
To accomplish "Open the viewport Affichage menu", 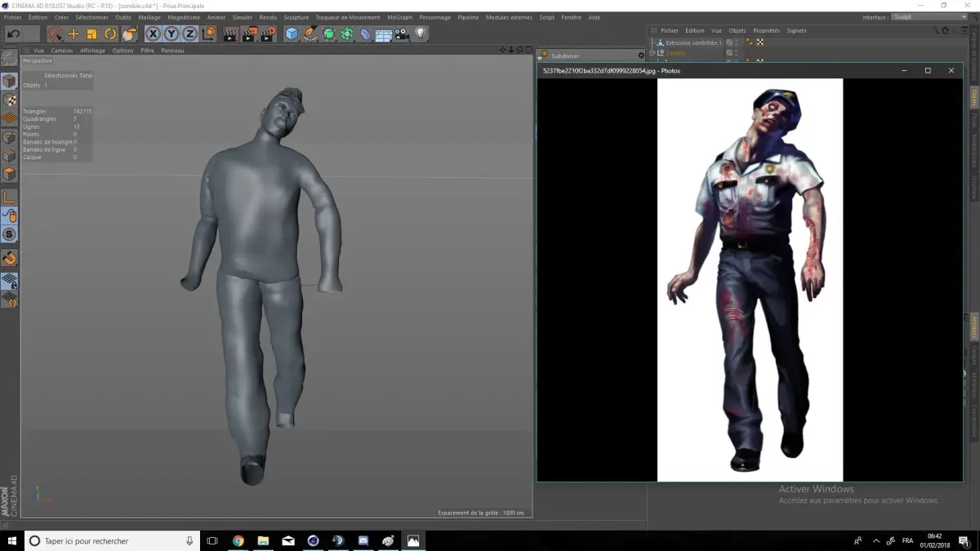I will tap(92, 51).
